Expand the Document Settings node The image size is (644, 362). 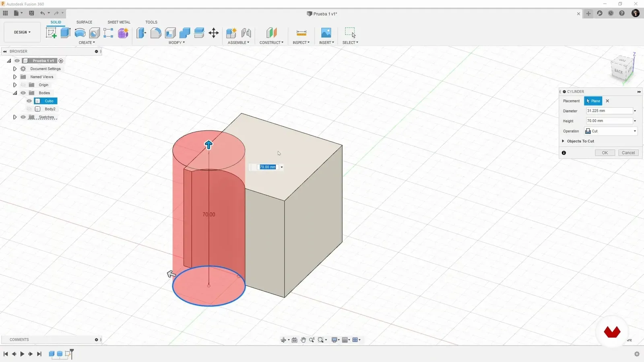point(15,69)
